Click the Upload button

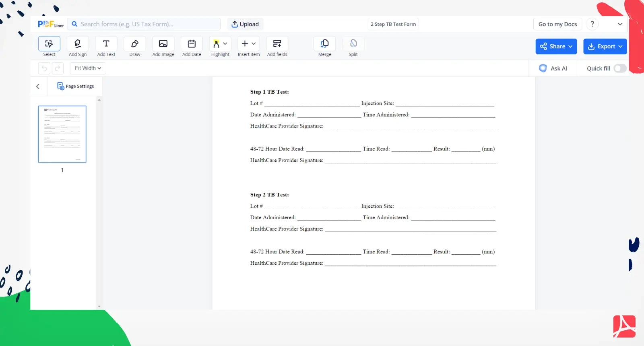point(245,24)
